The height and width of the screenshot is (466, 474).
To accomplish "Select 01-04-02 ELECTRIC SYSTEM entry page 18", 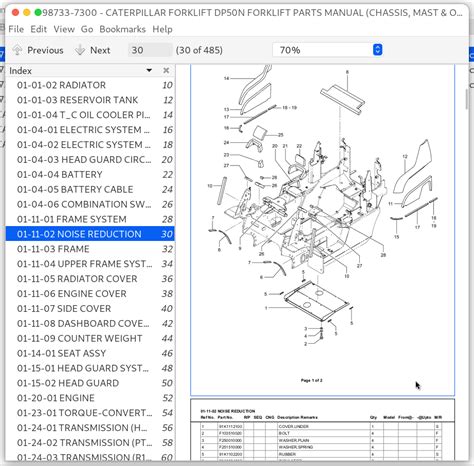I will [90, 145].
